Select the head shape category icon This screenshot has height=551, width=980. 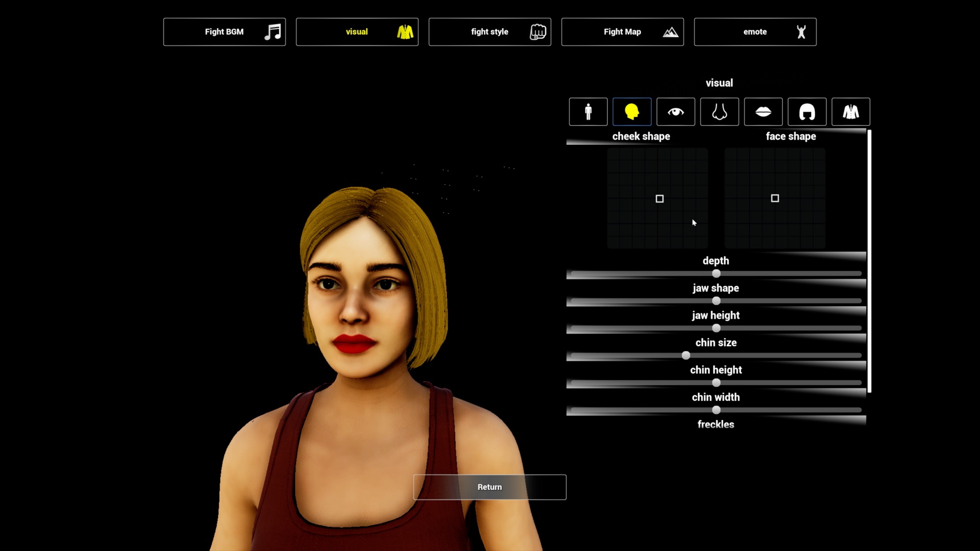632,112
